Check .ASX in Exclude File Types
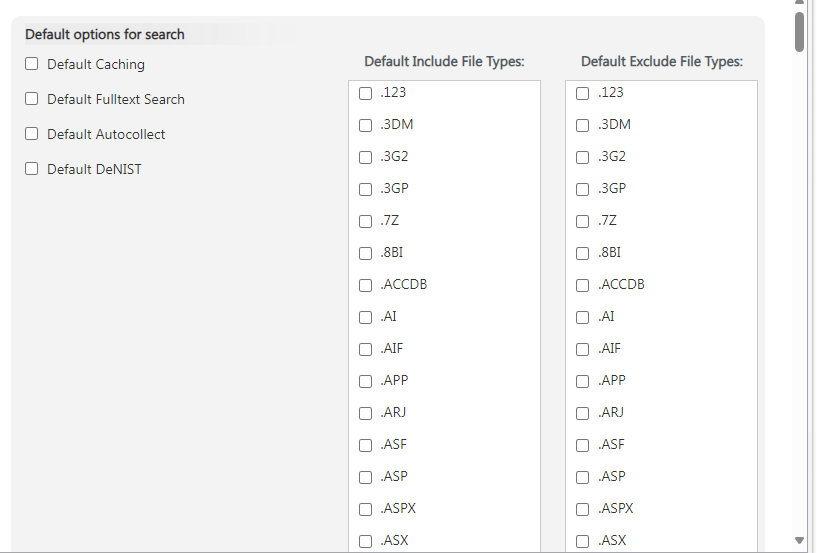 [583, 541]
